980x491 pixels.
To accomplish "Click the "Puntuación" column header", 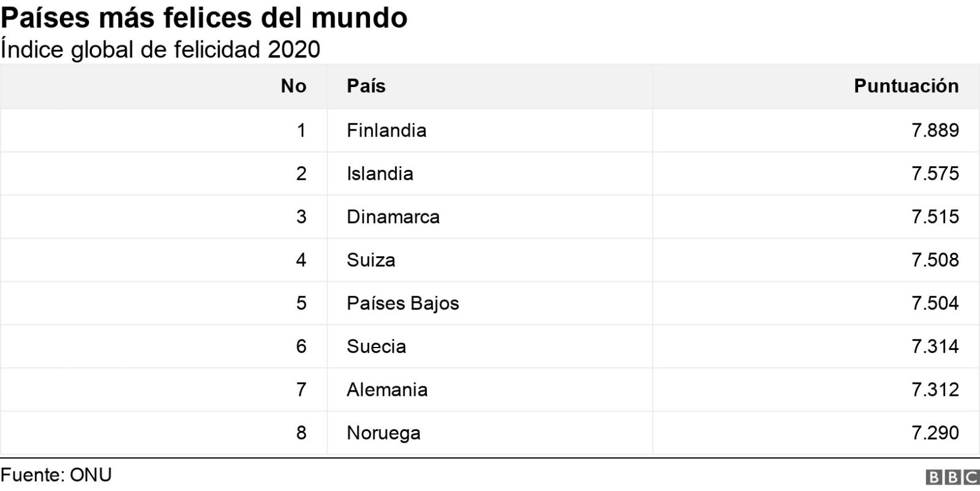I will click(906, 86).
